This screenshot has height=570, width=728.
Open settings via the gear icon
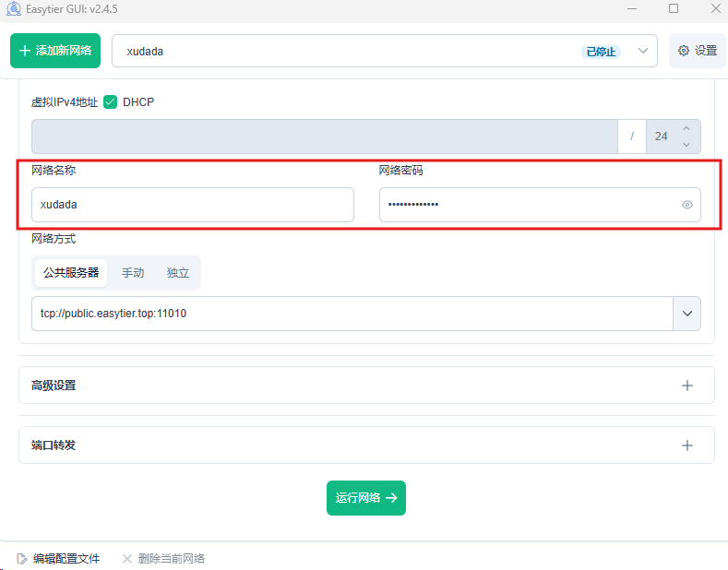point(684,51)
